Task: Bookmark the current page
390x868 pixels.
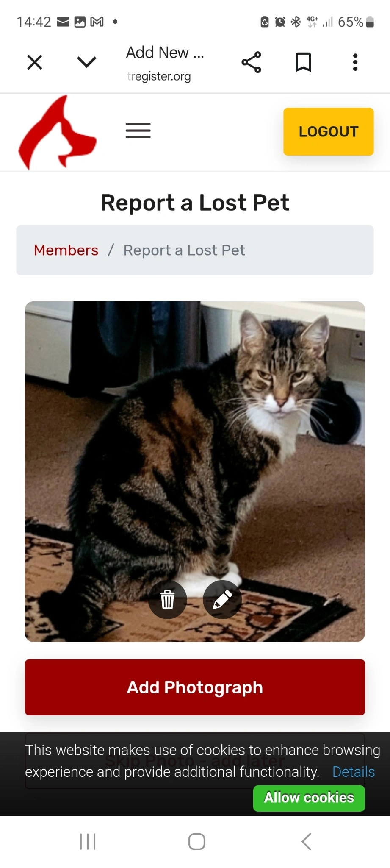Action: click(303, 62)
